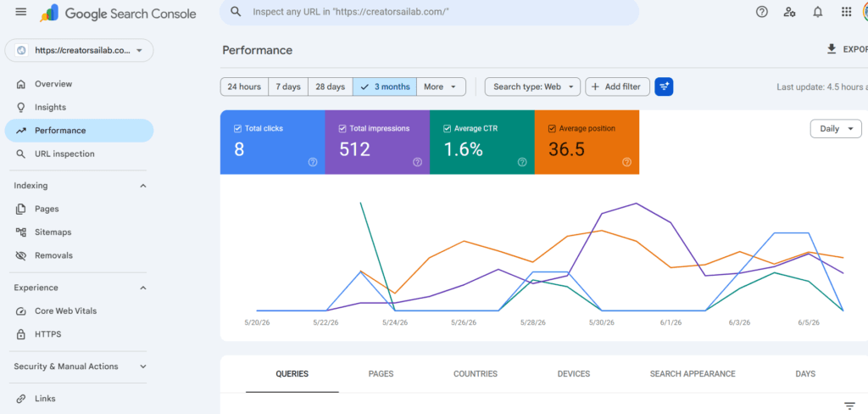Toggle the Average position checkbox
Viewport: 868px width, 414px height.
(x=552, y=129)
